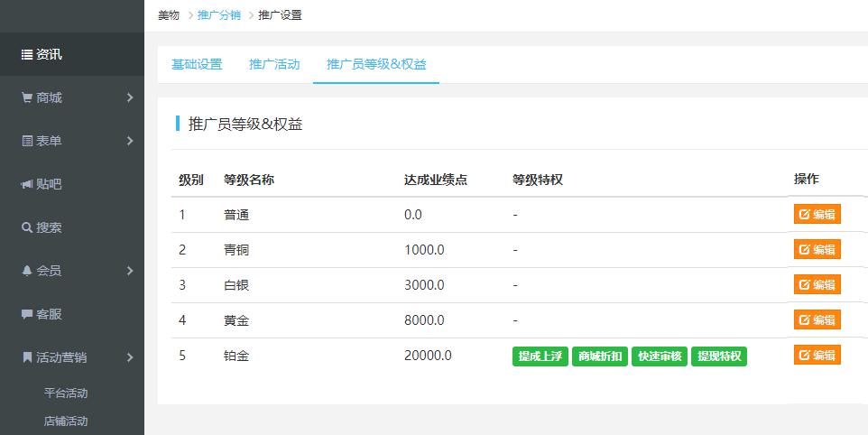Click the 贴吧 megaphone icon

[27, 184]
